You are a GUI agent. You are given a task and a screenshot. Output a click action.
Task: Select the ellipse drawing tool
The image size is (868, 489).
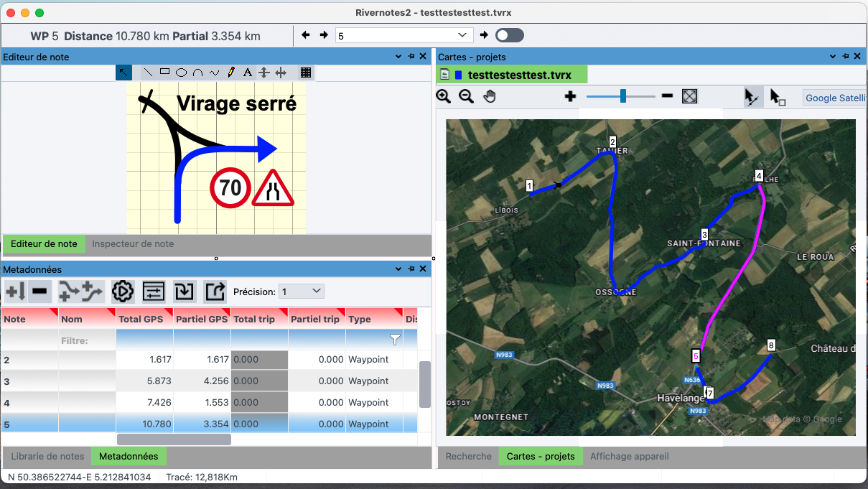pyautogui.click(x=182, y=73)
